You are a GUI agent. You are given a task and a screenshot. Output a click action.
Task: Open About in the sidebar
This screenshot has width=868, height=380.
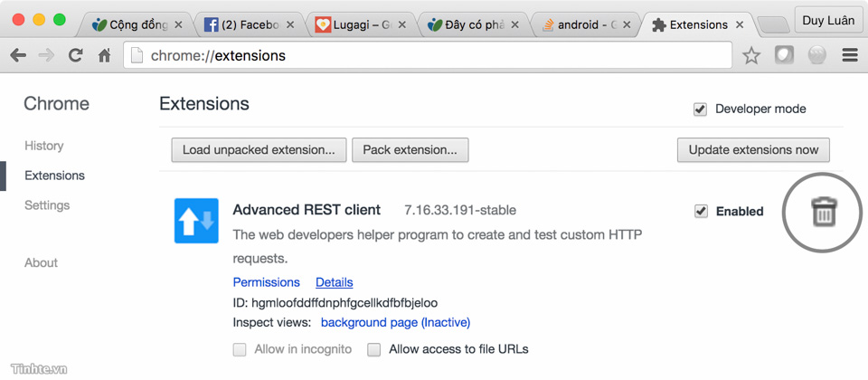pyautogui.click(x=41, y=262)
